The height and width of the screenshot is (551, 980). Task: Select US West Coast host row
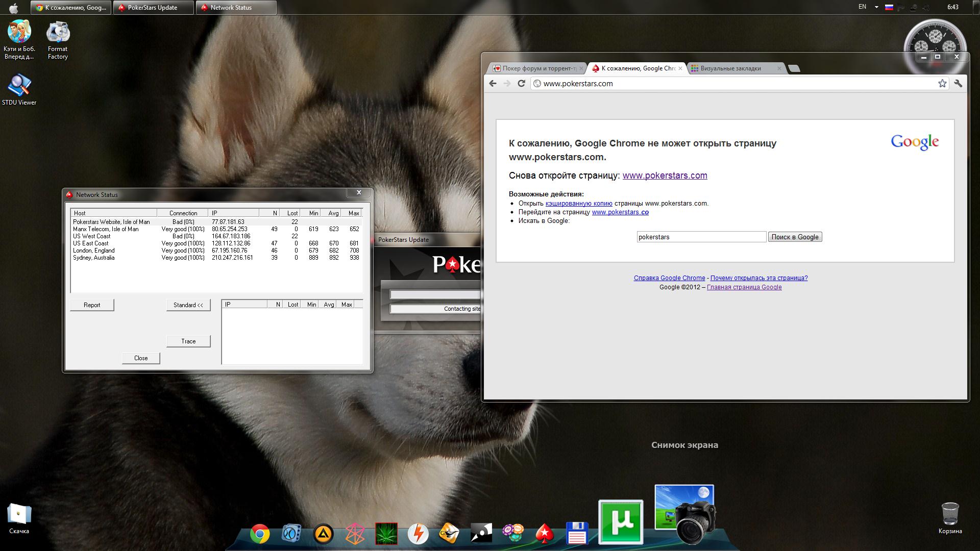(x=92, y=236)
